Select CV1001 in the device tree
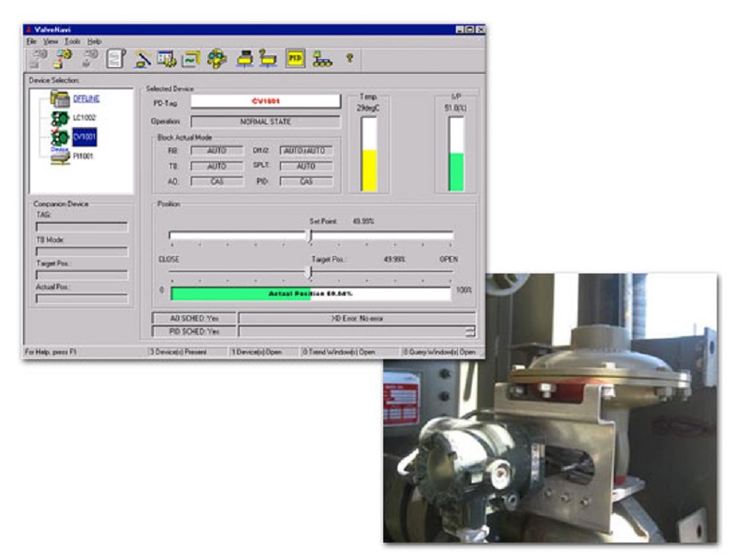 point(85,136)
